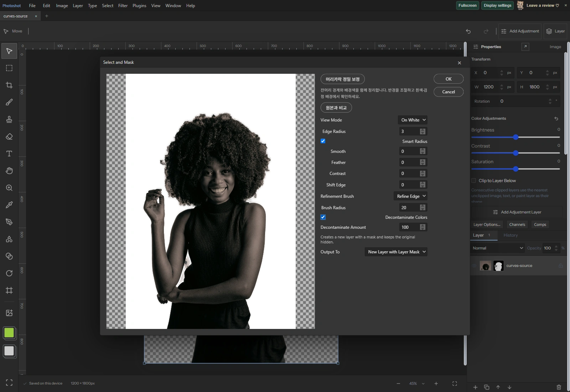
Task: Choose the Brush tool
Action: click(9, 102)
